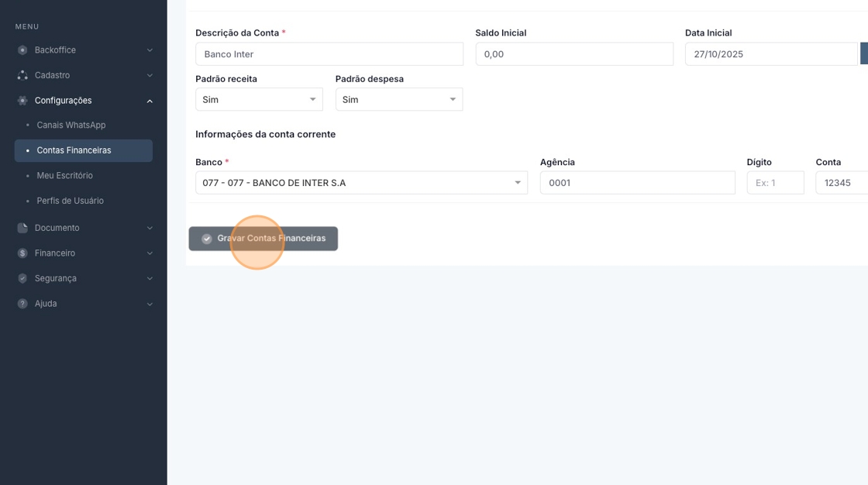Open the Banco selection dropdown
The image size is (868, 485).
[x=361, y=183]
